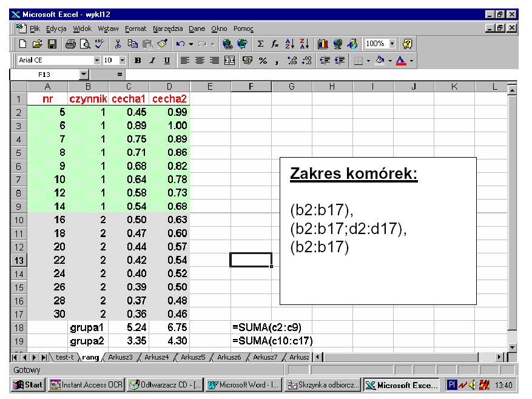Switch to Instant Access OCR in taskbar

[87, 384]
